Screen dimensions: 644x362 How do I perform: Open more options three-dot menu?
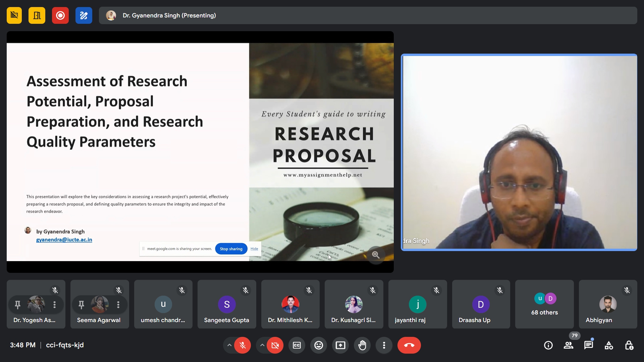click(x=384, y=345)
